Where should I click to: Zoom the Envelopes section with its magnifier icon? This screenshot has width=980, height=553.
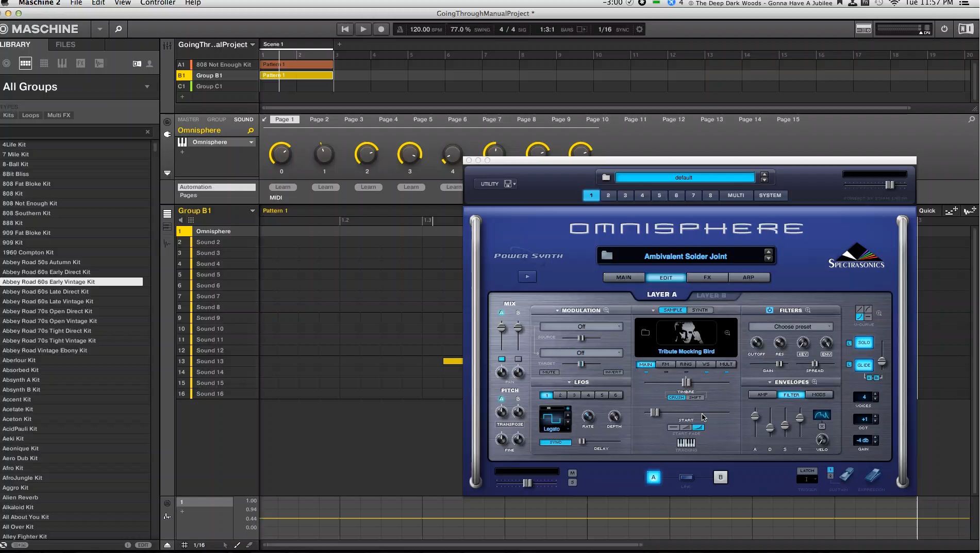[x=815, y=382]
